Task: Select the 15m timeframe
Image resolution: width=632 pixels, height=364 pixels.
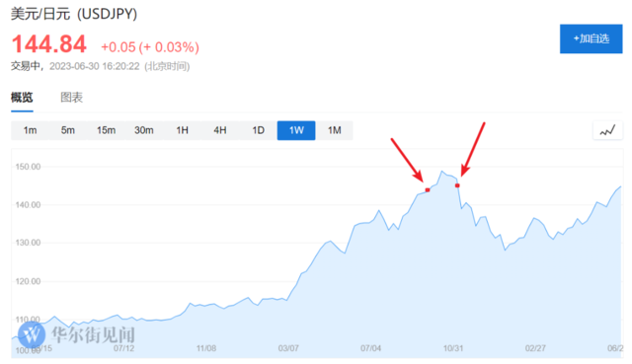Action: point(106,130)
